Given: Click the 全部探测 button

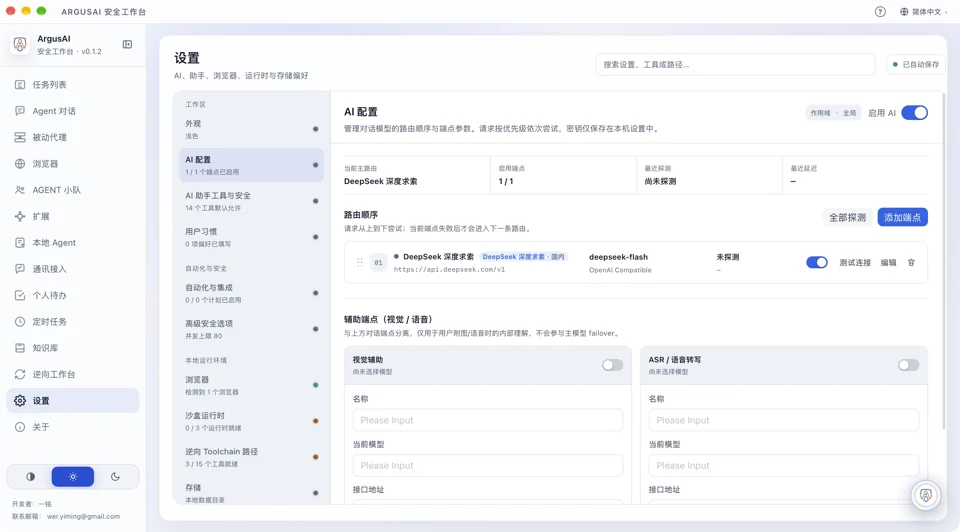Looking at the screenshot, I should coord(847,217).
